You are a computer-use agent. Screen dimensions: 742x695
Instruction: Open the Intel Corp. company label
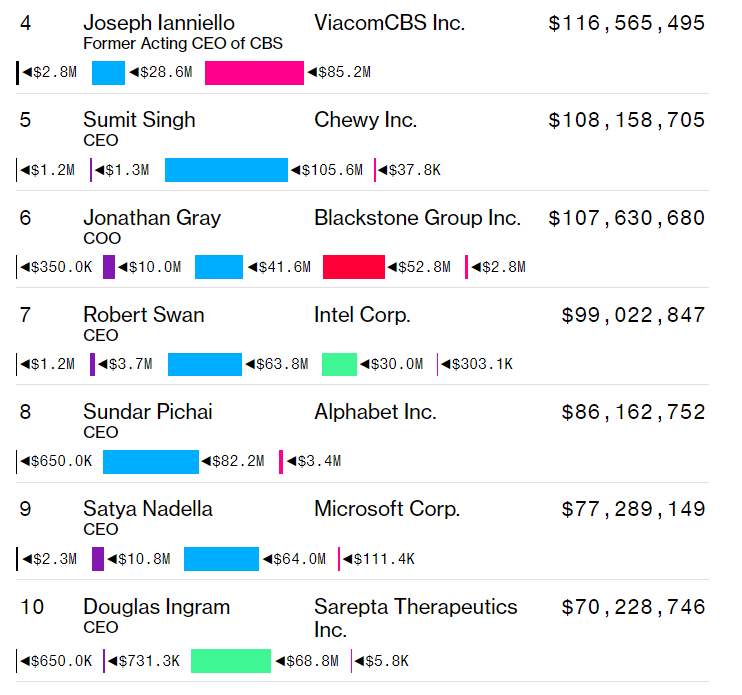(x=362, y=315)
